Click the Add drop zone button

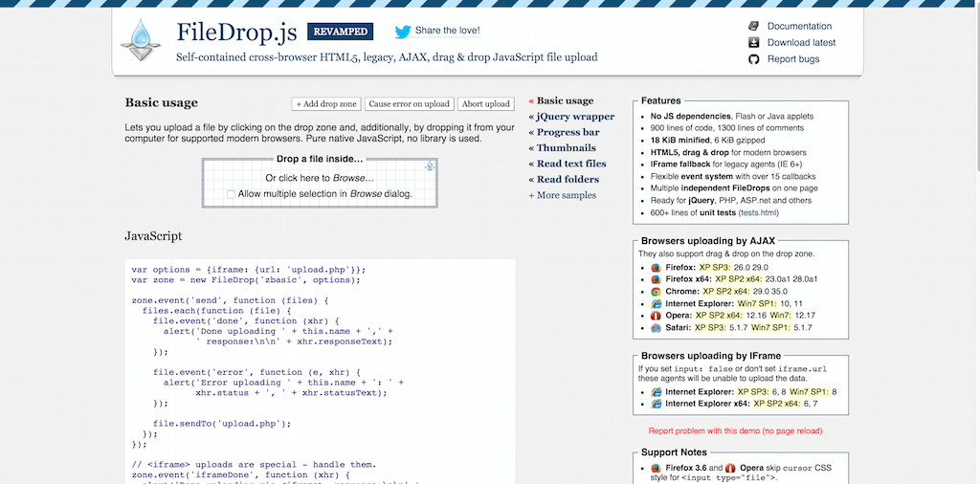point(326,104)
